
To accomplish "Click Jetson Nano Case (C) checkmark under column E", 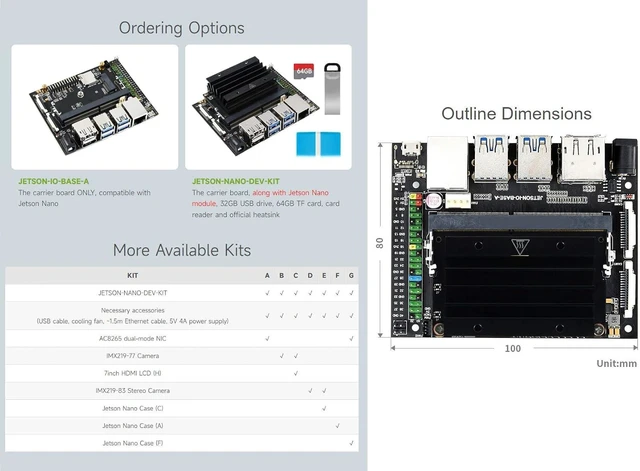I will pyautogui.click(x=324, y=408).
